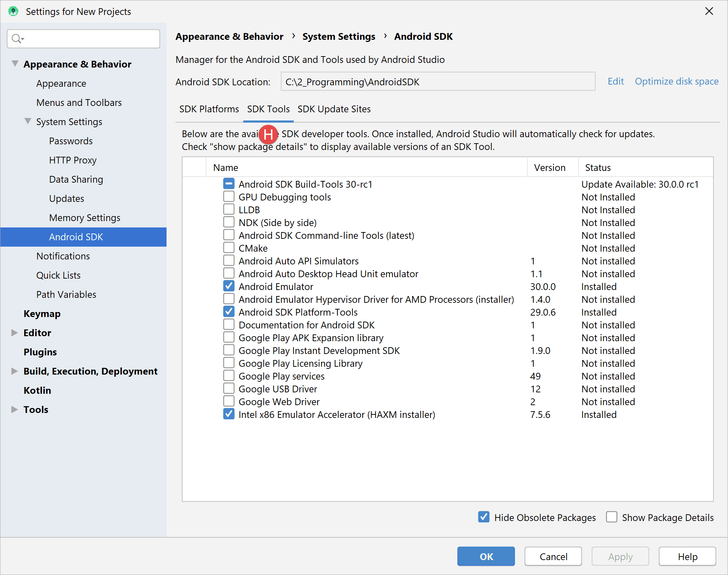Select HTTP Proxy settings
Screen dimensions: 728x575
click(73, 160)
